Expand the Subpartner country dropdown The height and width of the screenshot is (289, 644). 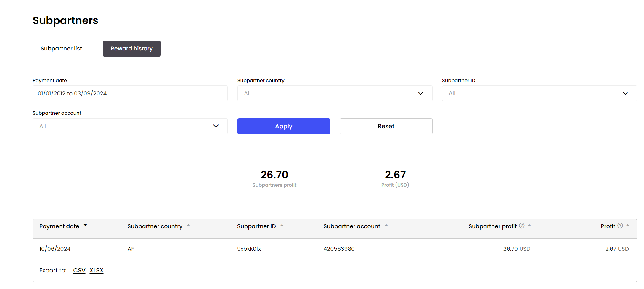coord(335,93)
